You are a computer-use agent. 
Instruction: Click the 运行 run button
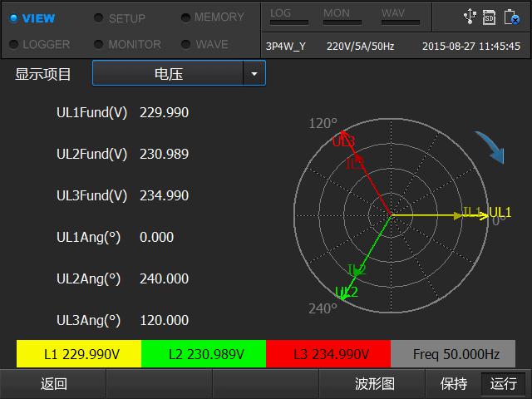(x=503, y=384)
